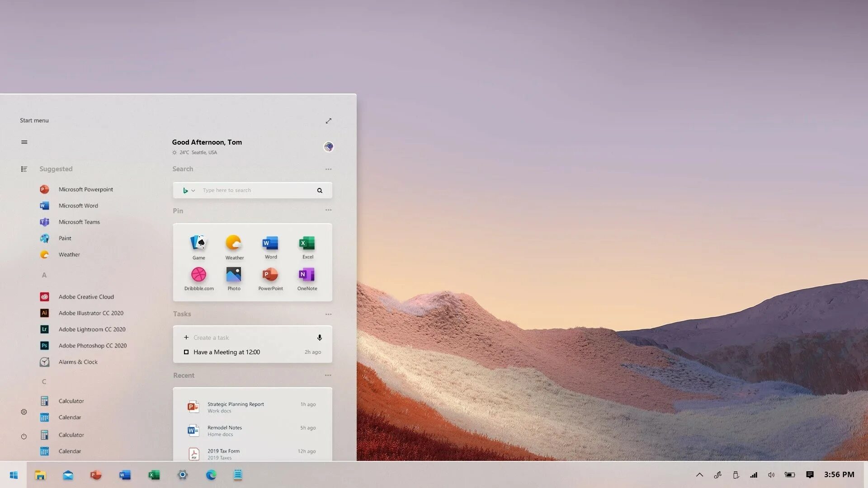The width and height of the screenshot is (868, 488).
Task: Open the Photo pinned app
Action: pos(234,275)
